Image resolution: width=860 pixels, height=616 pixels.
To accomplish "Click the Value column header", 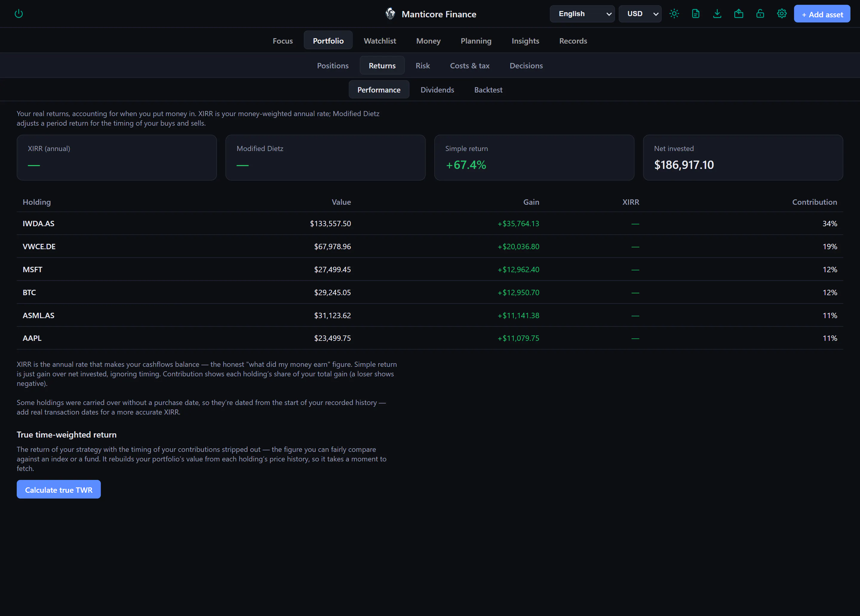I will [x=341, y=202].
